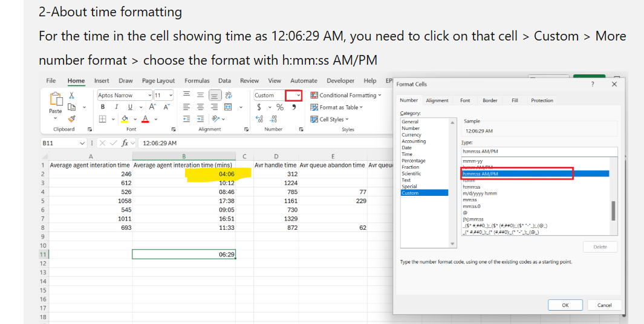Open the Number group dialog launcher

(x=302, y=129)
